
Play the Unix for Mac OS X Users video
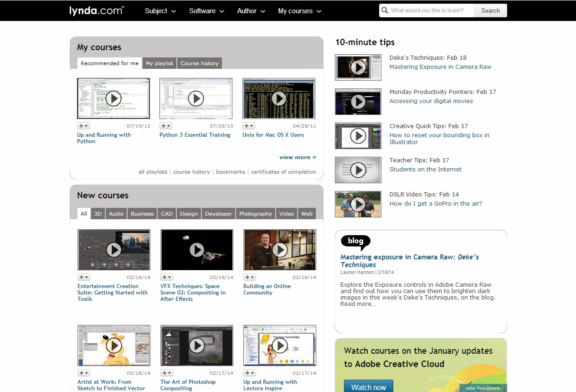[279, 98]
